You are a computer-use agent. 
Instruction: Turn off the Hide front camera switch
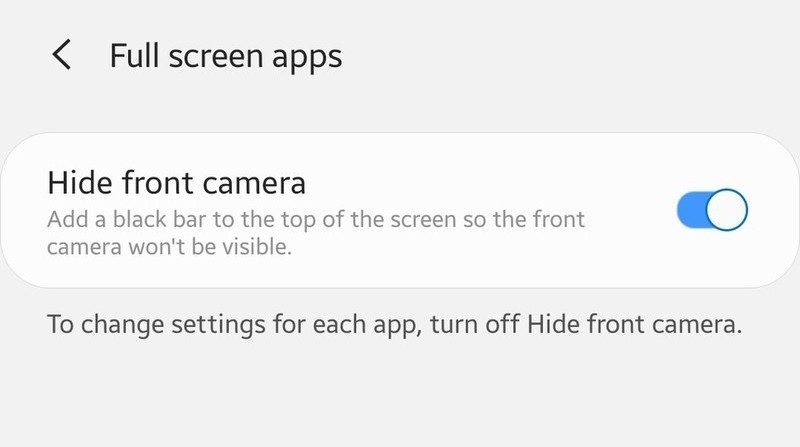(x=712, y=210)
